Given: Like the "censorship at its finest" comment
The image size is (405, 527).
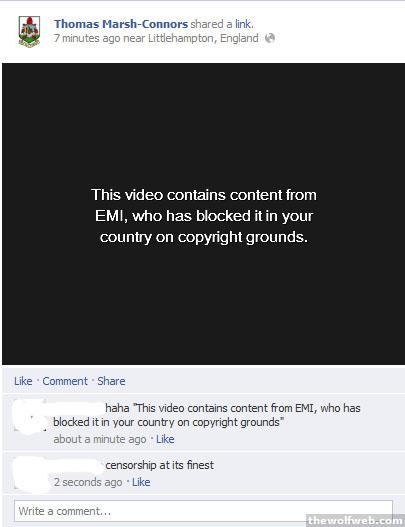Looking at the screenshot, I should click(141, 482).
